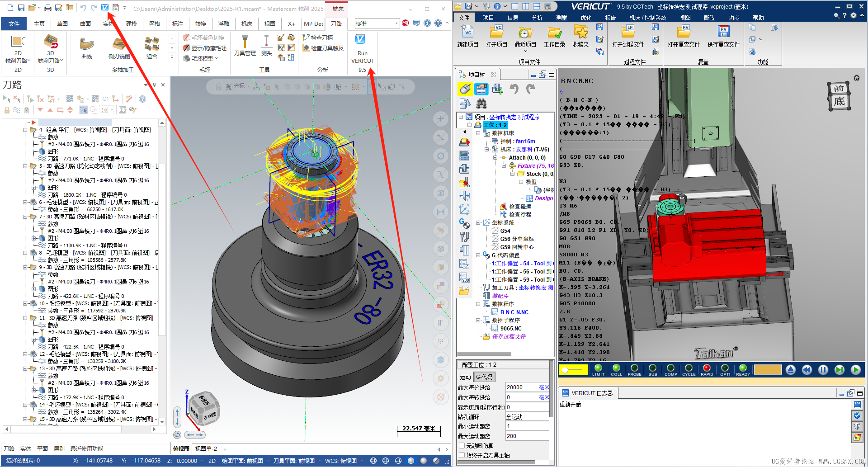Click Open Review File (打开复查文件)
868x467 pixels.
click(684, 36)
